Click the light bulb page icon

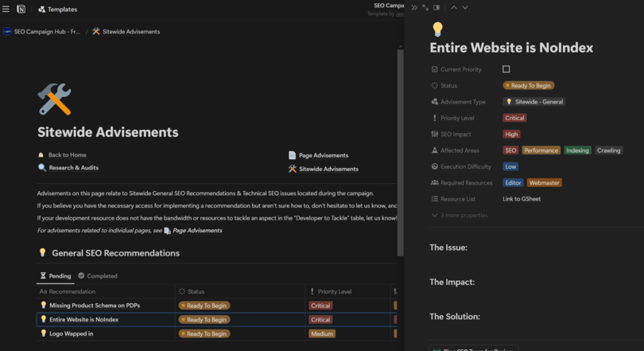(436, 29)
